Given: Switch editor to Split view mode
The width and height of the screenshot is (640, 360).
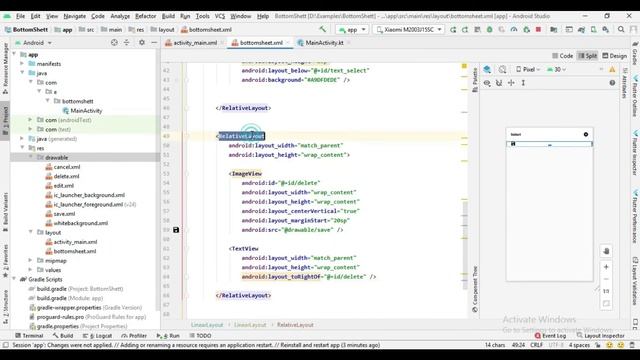Looking at the screenshot, I should click(587, 56).
